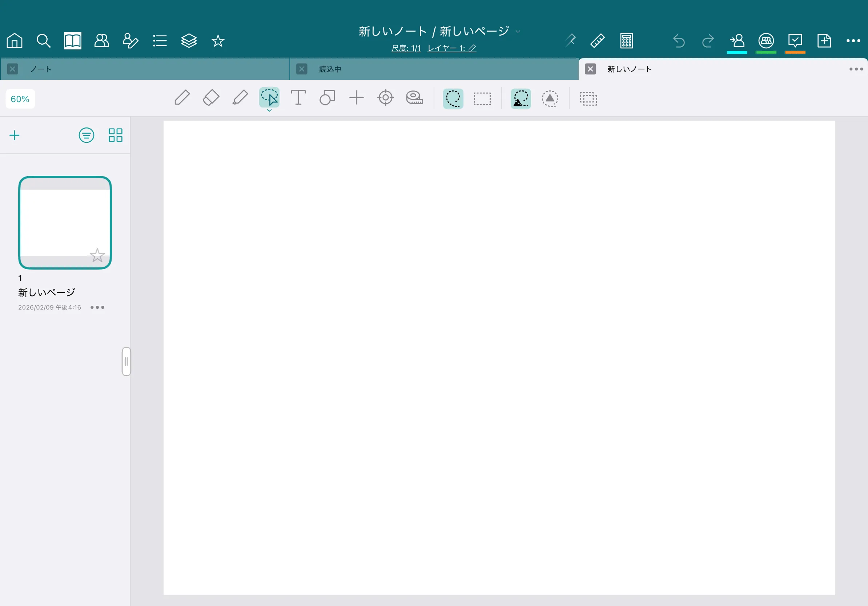Expand options under the selection tool
868x606 pixels.
(x=269, y=111)
